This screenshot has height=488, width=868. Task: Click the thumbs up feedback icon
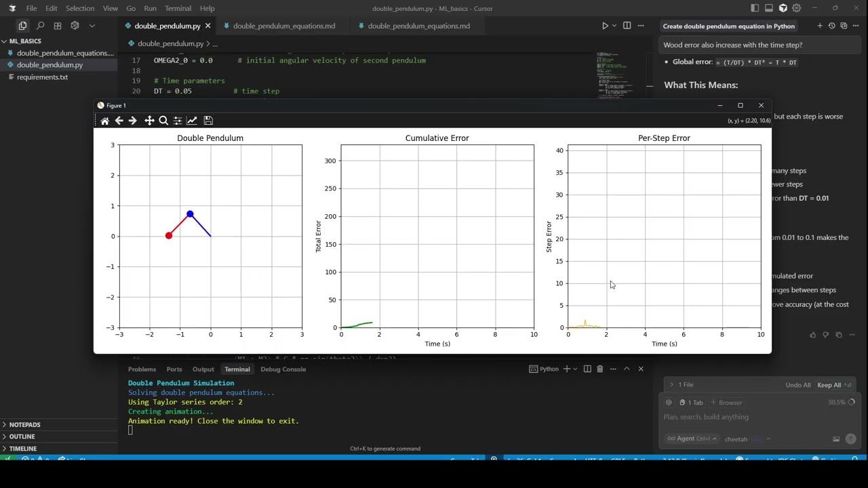813,335
